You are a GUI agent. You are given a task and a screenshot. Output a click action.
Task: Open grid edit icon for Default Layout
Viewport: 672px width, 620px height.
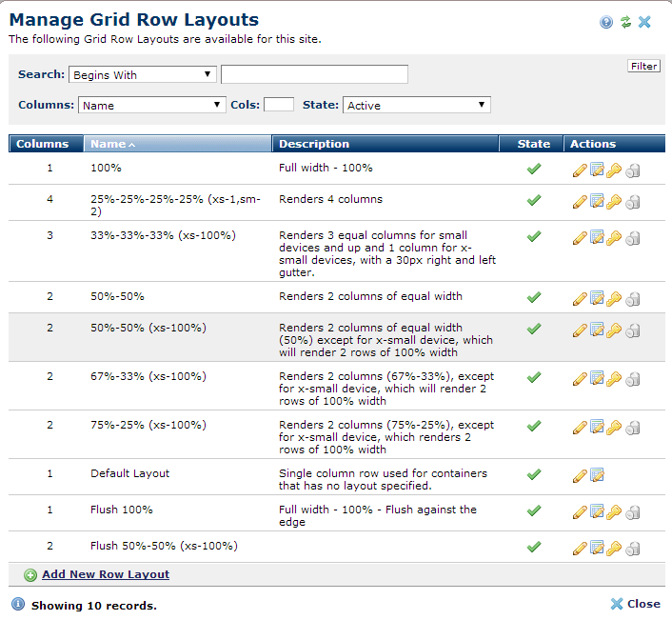tap(597, 475)
